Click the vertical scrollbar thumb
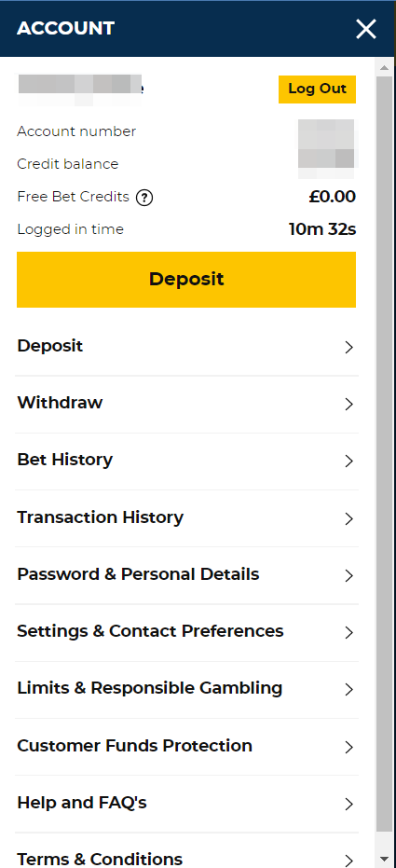Image resolution: width=396 pixels, height=868 pixels. coord(385,455)
